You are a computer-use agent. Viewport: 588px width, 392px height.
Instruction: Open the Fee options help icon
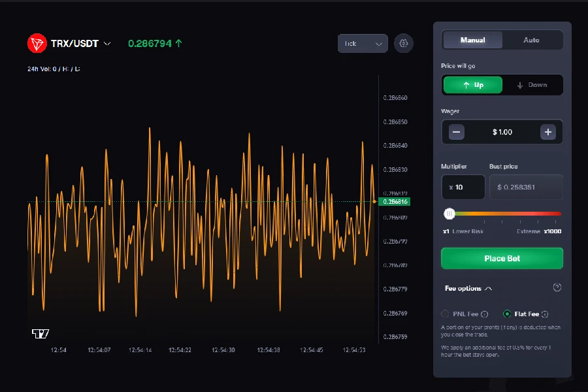click(557, 287)
